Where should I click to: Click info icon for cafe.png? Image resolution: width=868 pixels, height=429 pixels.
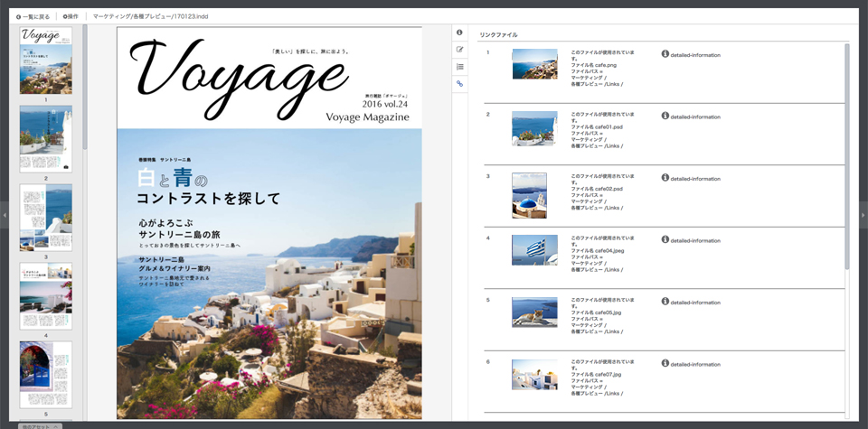665,53
